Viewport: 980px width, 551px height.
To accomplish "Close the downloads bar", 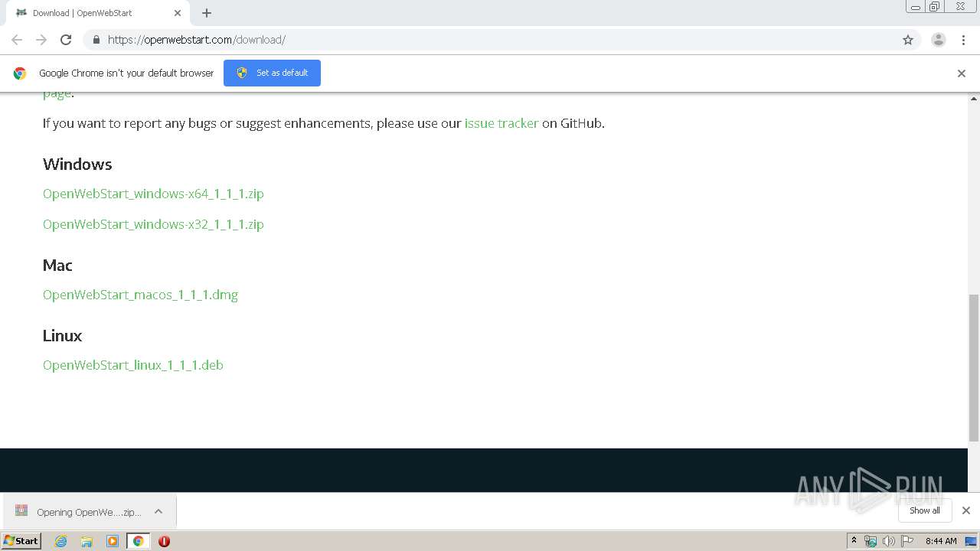I will 966,510.
